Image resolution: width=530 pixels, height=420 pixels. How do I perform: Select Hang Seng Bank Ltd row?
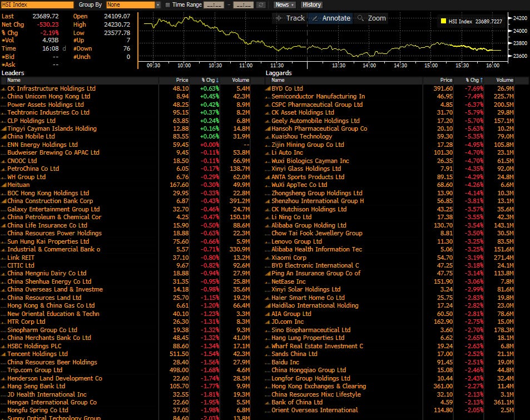click(x=125, y=386)
